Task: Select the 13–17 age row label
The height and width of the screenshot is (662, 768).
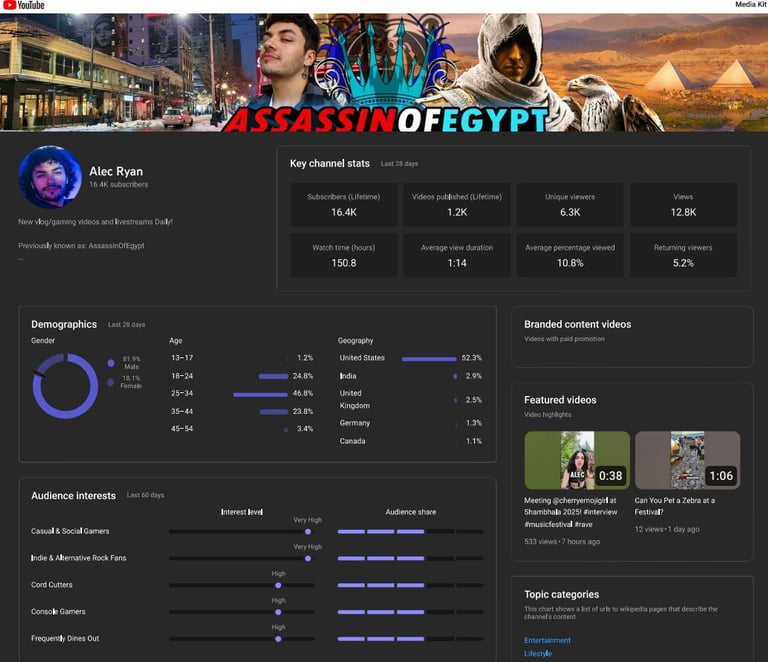Action: pyautogui.click(x=182, y=358)
